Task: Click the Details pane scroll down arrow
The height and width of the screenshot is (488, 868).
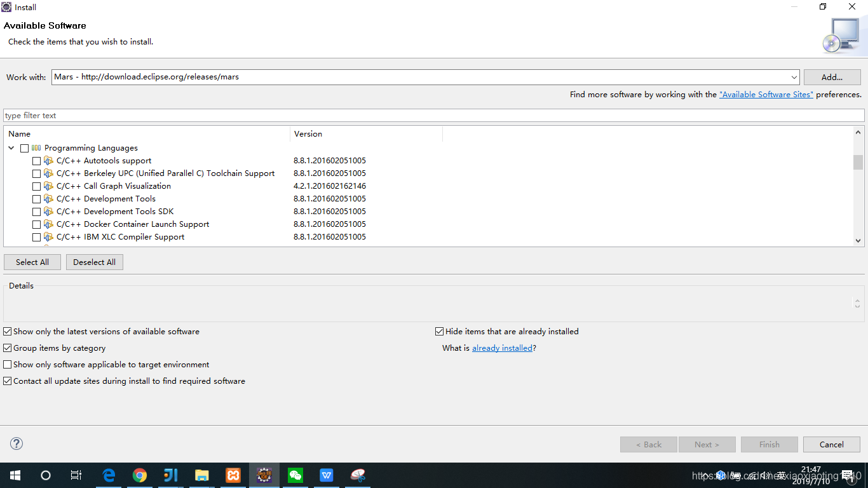Action: pyautogui.click(x=857, y=307)
